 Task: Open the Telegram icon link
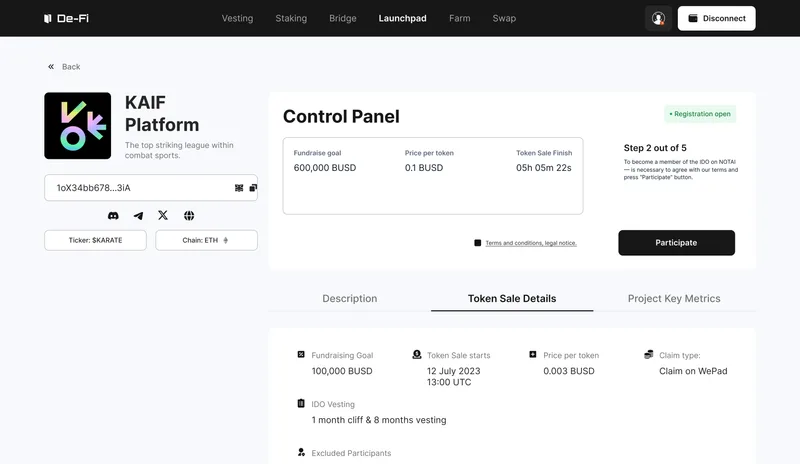[x=138, y=216]
